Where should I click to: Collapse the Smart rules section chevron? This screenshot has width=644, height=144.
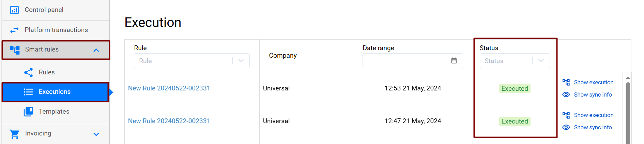point(96,50)
